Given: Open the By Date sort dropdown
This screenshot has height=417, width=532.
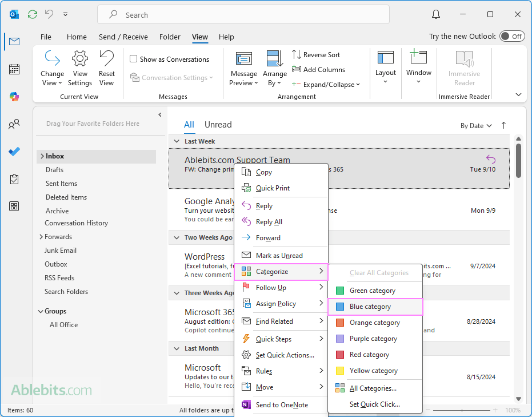Looking at the screenshot, I should point(476,126).
